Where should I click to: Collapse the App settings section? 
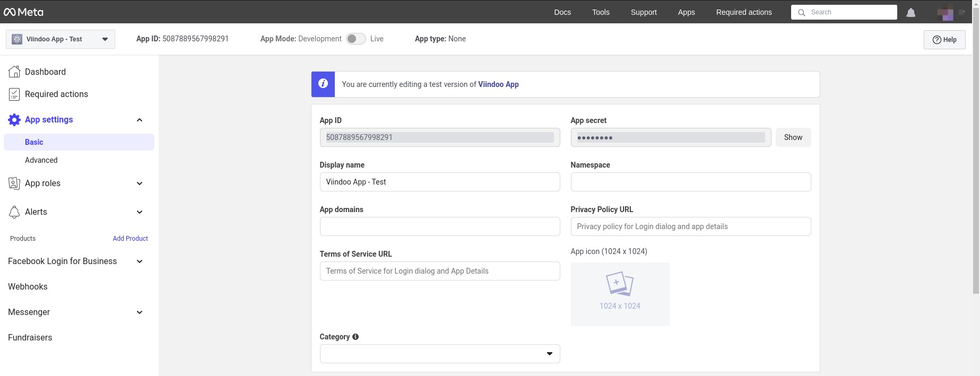[x=140, y=120]
